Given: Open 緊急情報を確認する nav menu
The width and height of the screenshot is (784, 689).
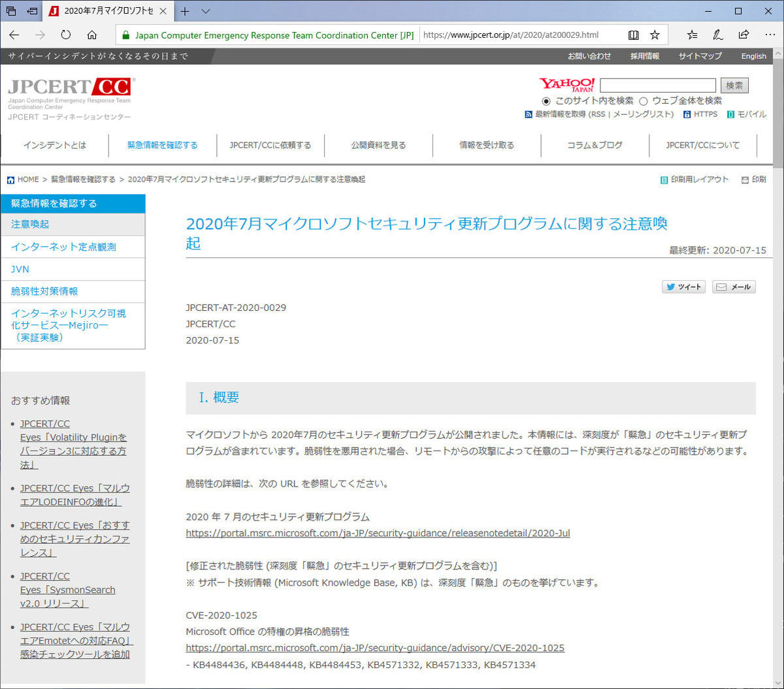Looking at the screenshot, I should [x=163, y=145].
